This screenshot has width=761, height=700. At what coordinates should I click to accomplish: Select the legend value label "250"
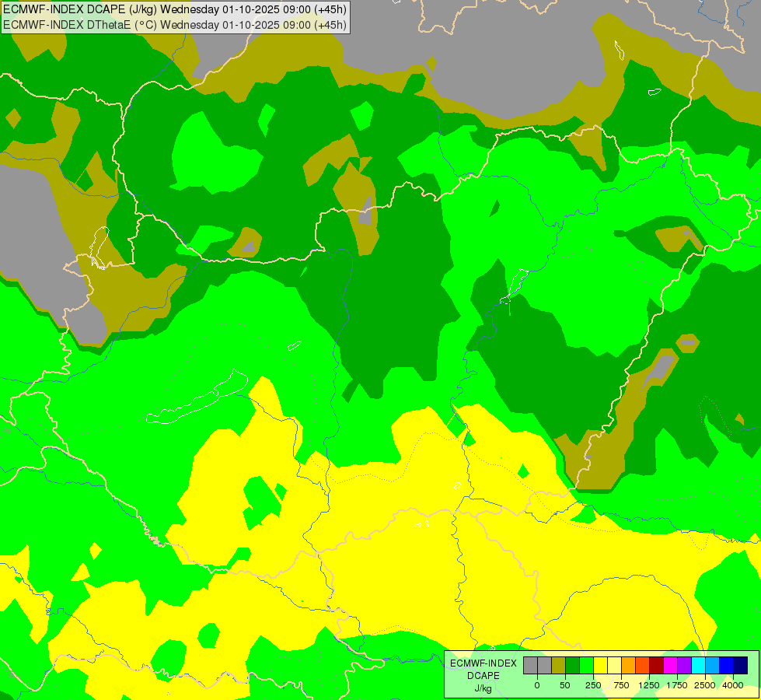593,685
